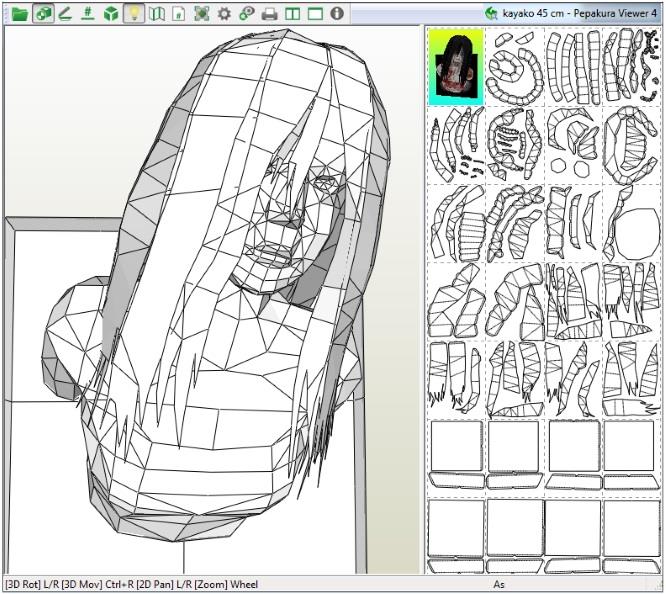The height and width of the screenshot is (594, 666).
Task: Open a file with the green folder icon
Action: (x=20, y=14)
